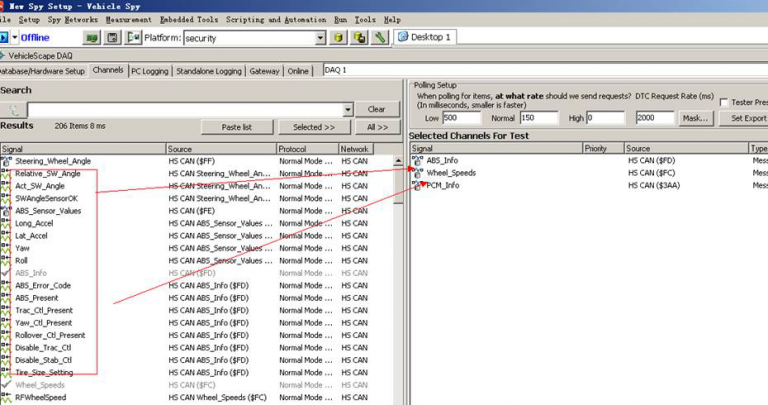Screen dimensions: 768x405
Task: Open the Platform dropdown list
Action: coord(320,38)
